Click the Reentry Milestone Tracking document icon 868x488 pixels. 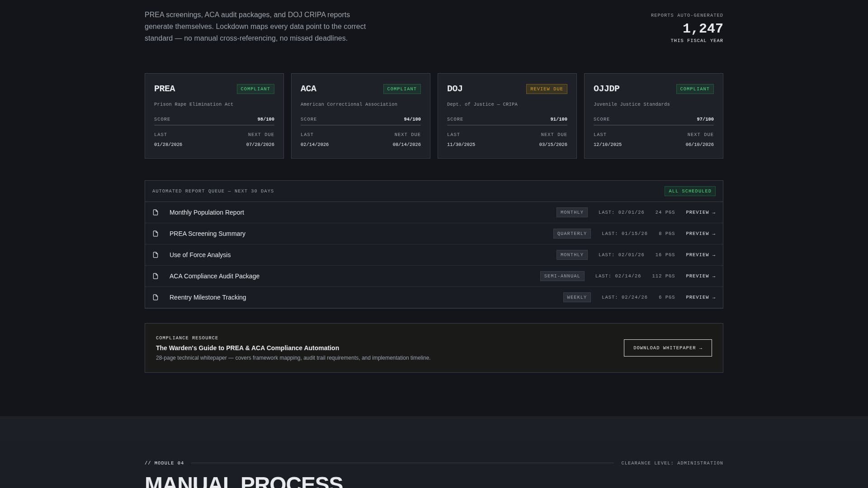click(x=156, y=297)
